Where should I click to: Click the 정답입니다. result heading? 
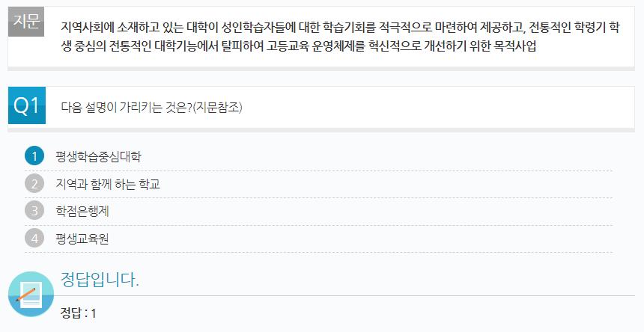pos(100,280)
